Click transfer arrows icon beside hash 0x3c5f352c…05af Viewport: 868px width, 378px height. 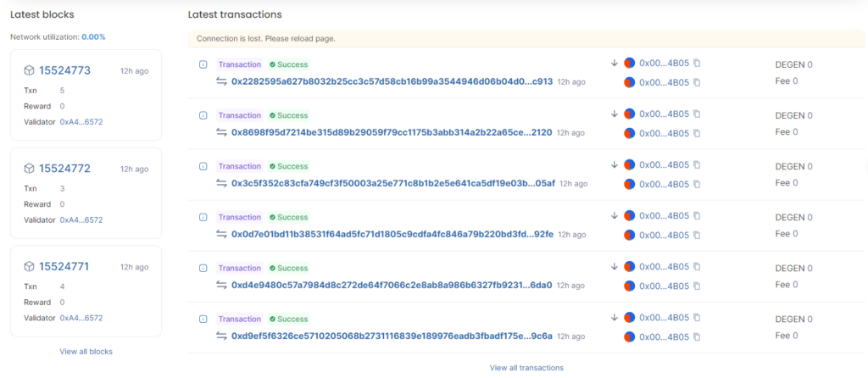[222, 184]
